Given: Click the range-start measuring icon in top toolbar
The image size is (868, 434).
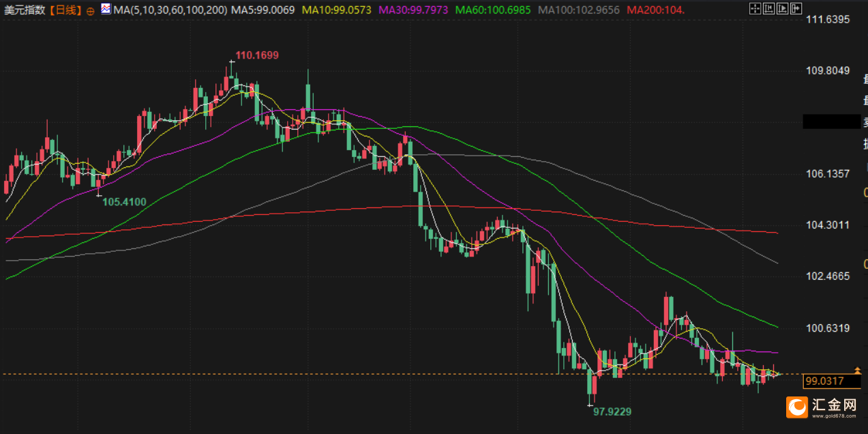Looking at the screenshot, I should click(768, 8).
